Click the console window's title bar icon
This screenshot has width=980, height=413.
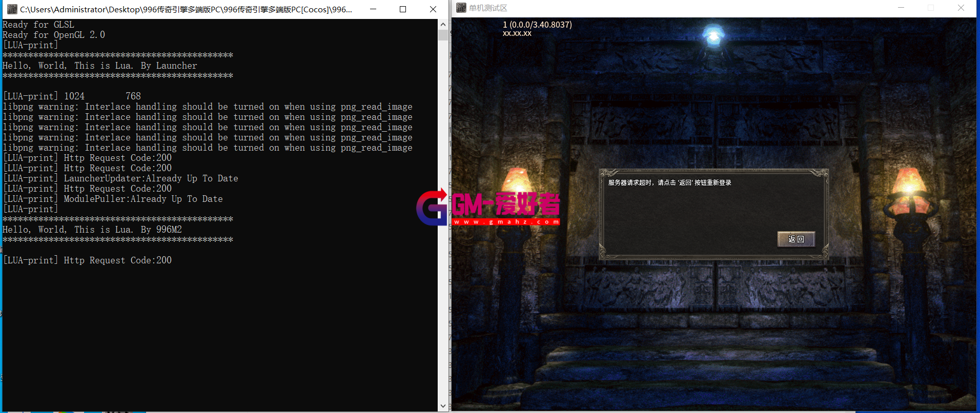pyautogui.click(x=12, y=9)
